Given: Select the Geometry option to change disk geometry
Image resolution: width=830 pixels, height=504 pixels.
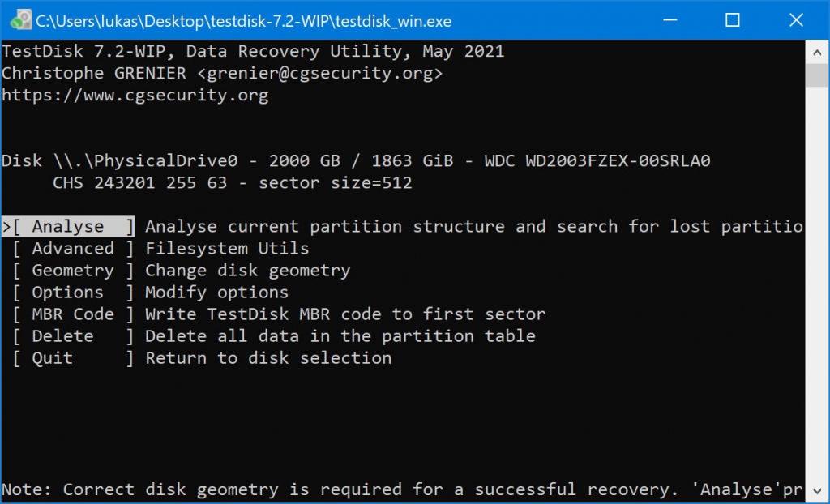Looking at the screenshot, I should tap(71, 270).
